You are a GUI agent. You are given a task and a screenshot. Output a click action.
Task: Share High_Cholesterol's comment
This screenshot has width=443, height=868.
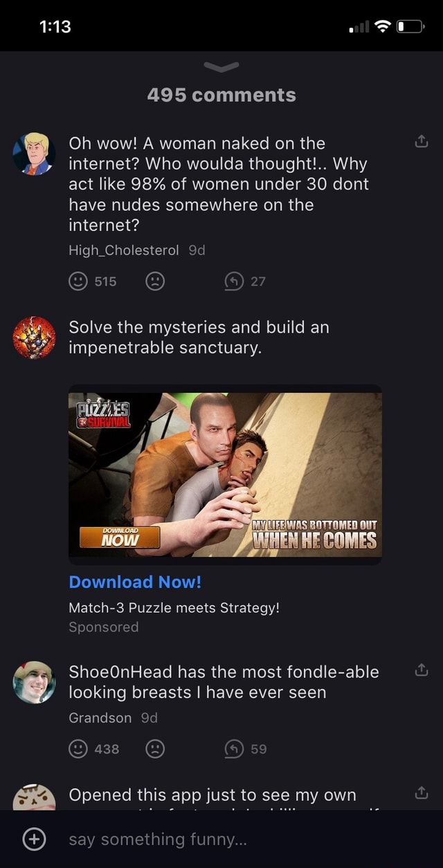coord(422,143)
